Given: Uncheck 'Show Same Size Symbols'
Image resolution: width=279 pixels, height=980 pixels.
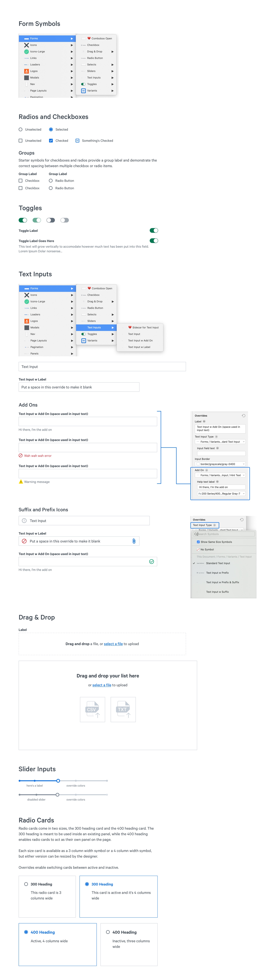Looking at the screenshot, I should point(198,542).
